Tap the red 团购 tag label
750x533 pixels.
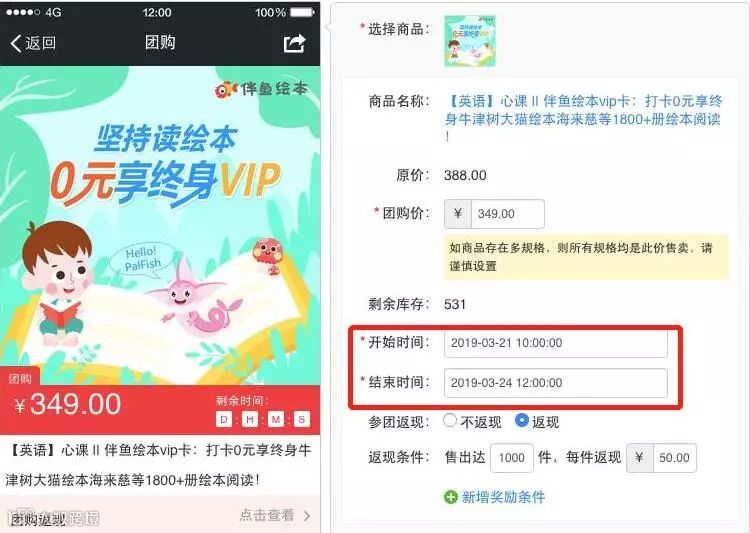click(20, 378)
